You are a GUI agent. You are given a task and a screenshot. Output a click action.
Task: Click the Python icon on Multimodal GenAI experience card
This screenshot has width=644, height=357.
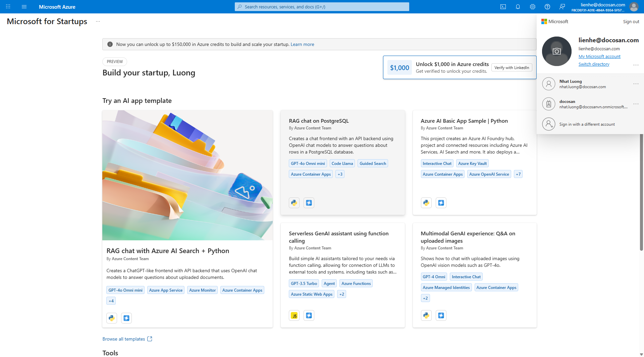click(x=426, y=315)
